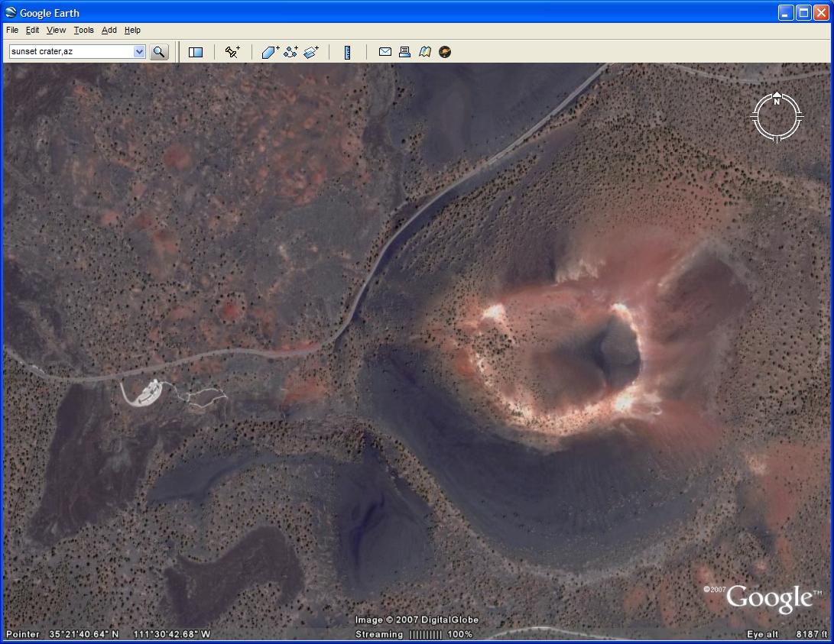Open the Edit menu
This screenshot has height=644, width=834.
32,31
